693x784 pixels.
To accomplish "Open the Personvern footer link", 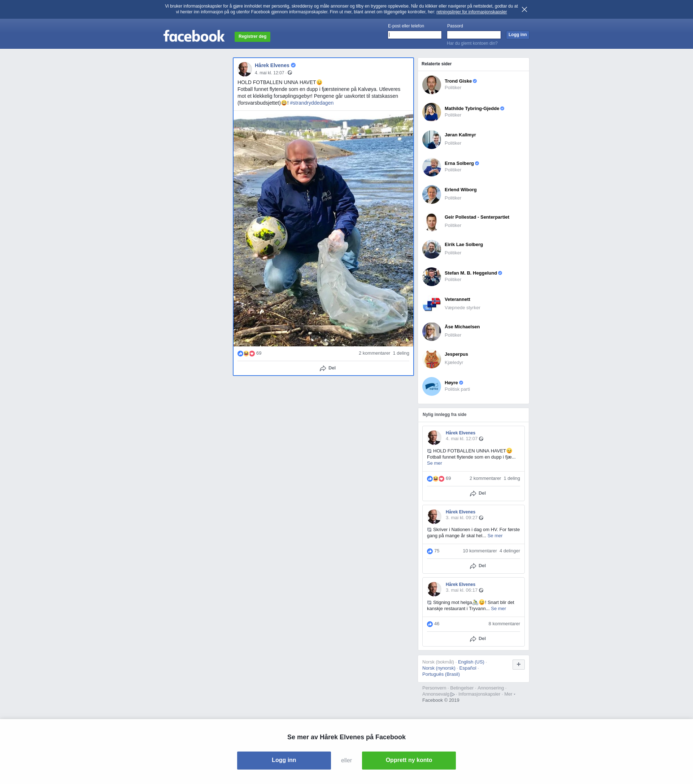I will pos(434,688).
